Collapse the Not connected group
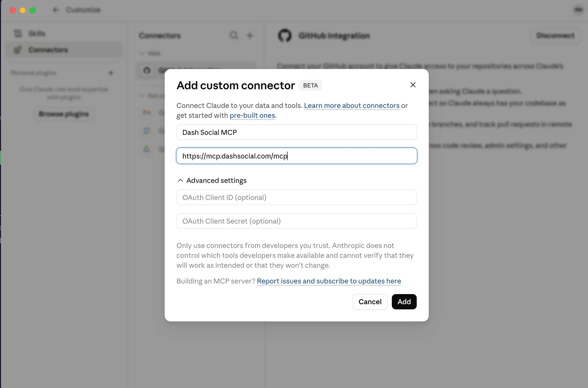The image size is (588, 388). pyautogui.click(x=142, y=95)
